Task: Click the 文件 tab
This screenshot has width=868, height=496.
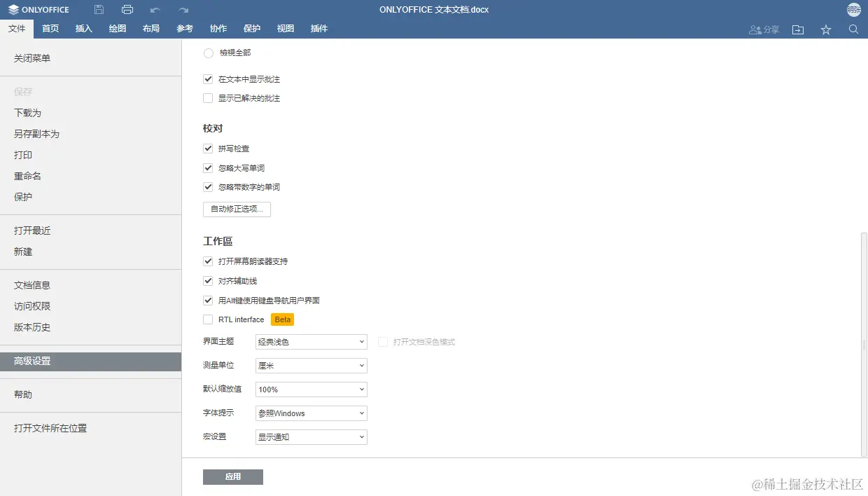Action: [x=17, y=29]
